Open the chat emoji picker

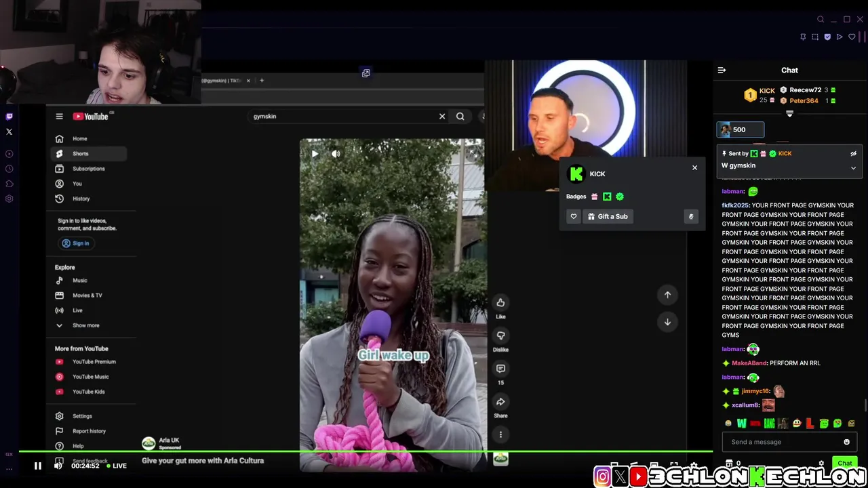[846, 442]
